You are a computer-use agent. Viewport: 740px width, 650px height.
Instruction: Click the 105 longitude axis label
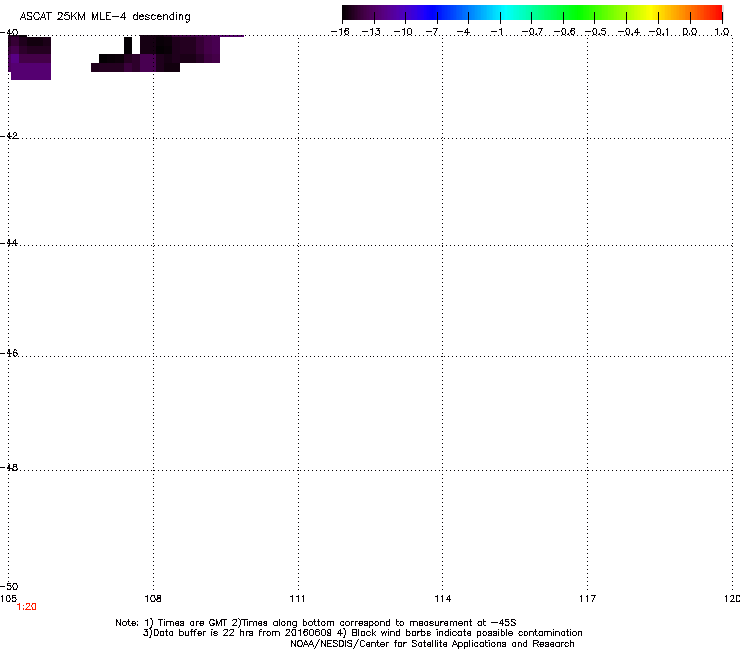tap(8, 599)
